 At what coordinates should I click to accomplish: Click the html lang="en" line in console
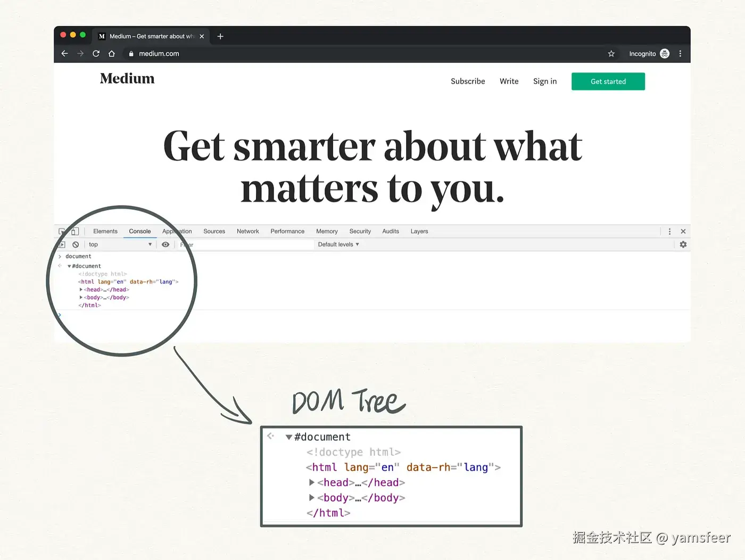tap(128, 282)
